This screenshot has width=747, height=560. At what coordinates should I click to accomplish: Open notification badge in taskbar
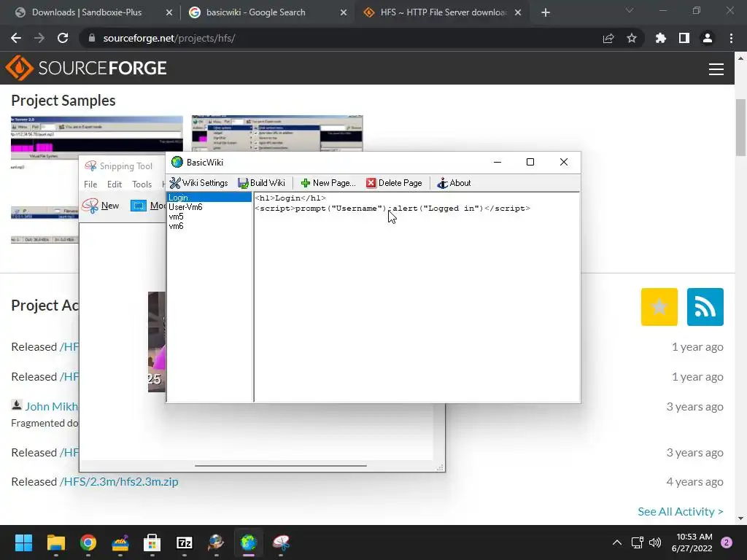click(727, 542)
